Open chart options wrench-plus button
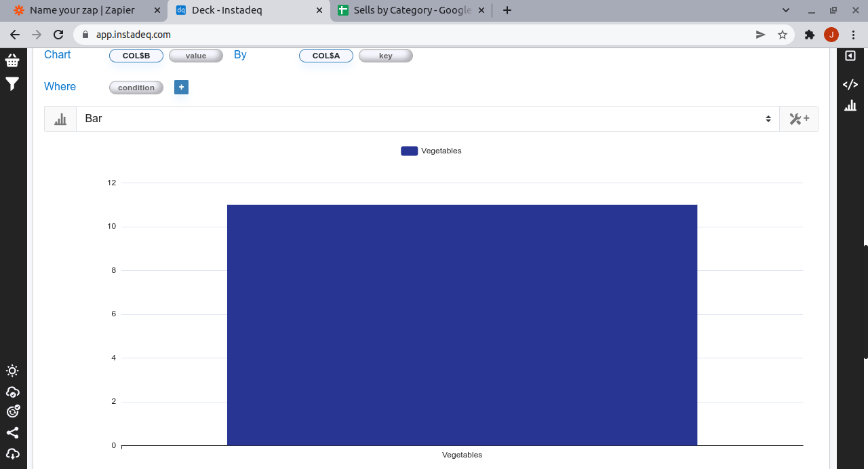 click(x=799, y=119)
